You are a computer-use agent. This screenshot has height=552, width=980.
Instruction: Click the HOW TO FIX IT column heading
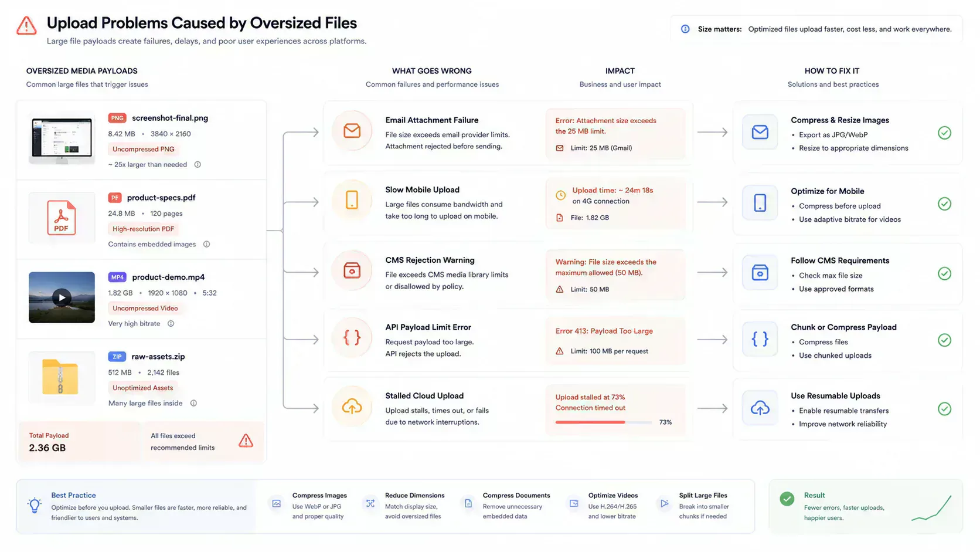(x=832, y=71)
